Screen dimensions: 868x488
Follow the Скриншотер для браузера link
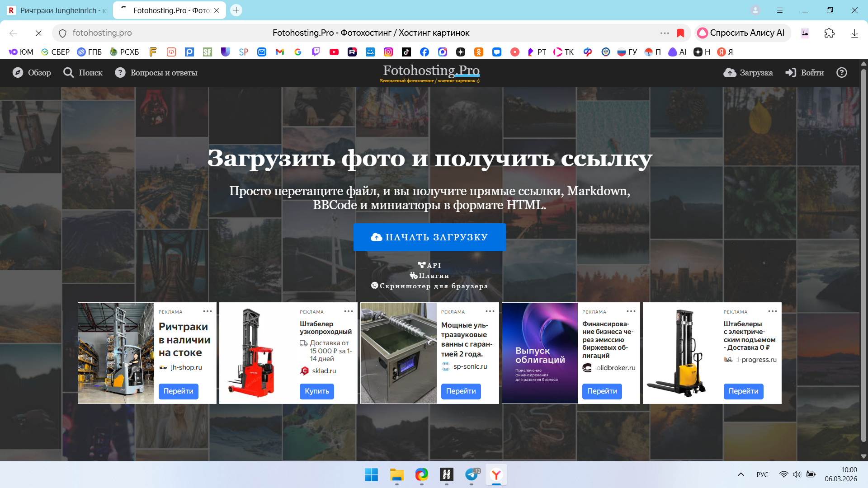click(429, 286)
